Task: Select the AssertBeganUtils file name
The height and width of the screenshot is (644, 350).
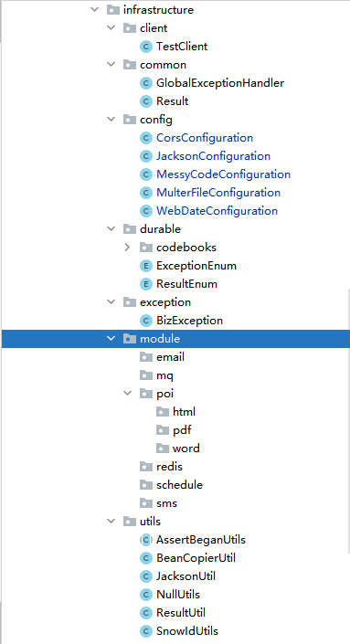Action: tap(201, 540)
